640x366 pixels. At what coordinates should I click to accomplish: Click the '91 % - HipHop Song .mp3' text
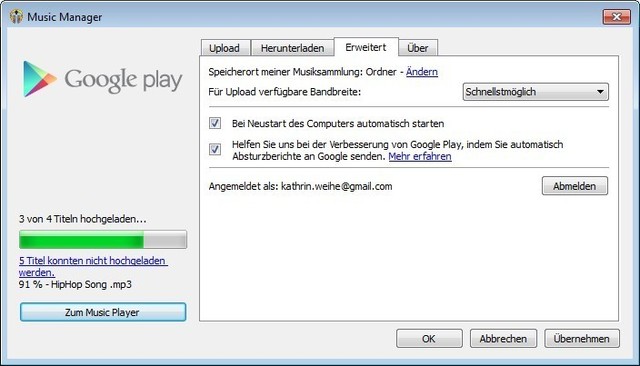point(75,284)
